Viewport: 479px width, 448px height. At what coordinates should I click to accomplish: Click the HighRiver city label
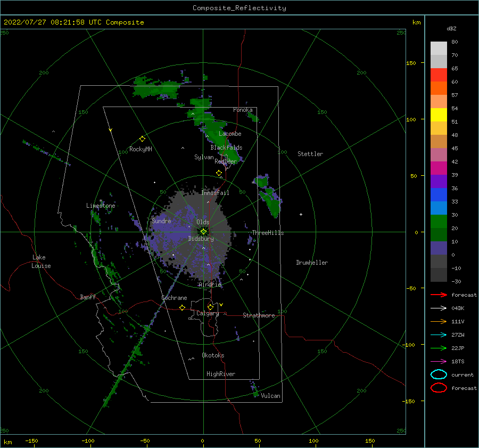tap(221, 374)
